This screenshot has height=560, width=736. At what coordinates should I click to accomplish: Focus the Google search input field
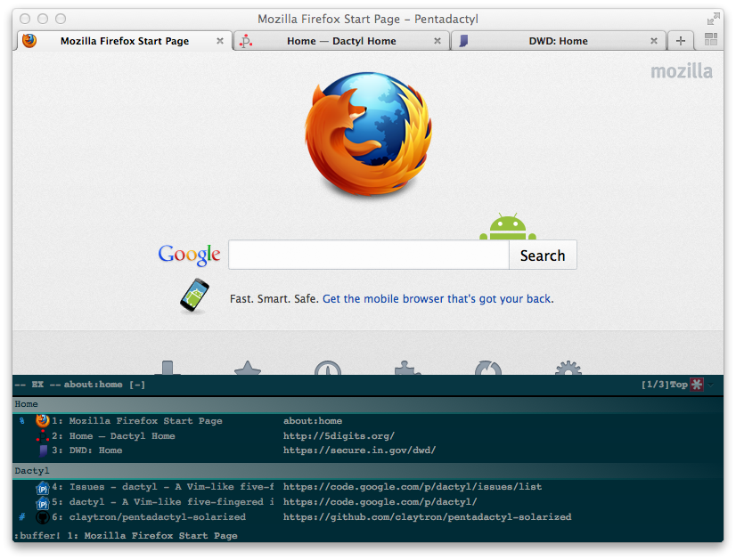pos(369,256)
